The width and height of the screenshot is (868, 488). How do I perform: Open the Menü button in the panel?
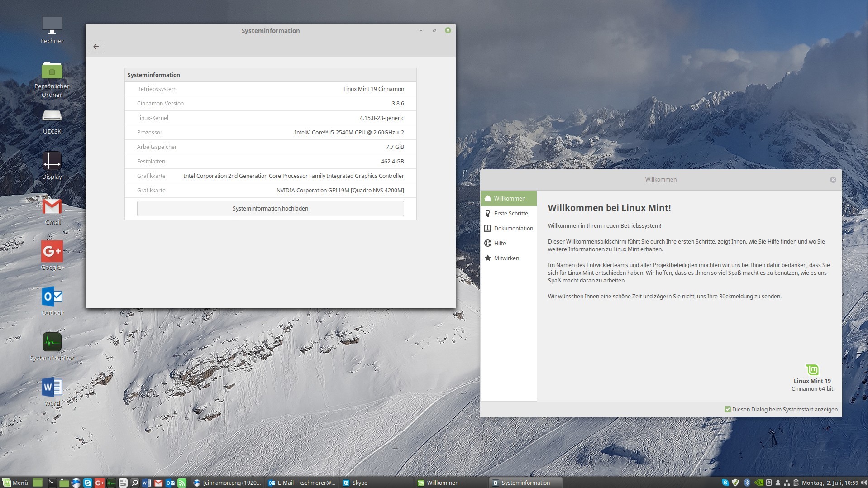[x=15, y=483]
